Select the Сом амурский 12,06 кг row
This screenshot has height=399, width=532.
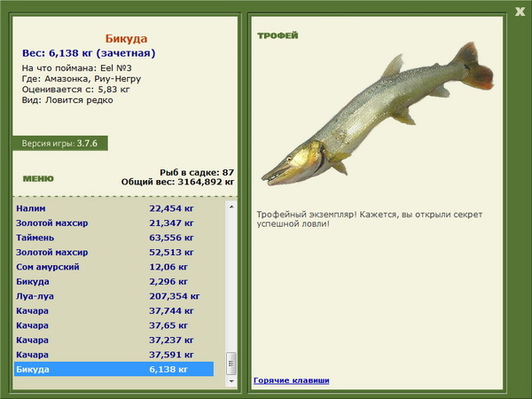114,267
